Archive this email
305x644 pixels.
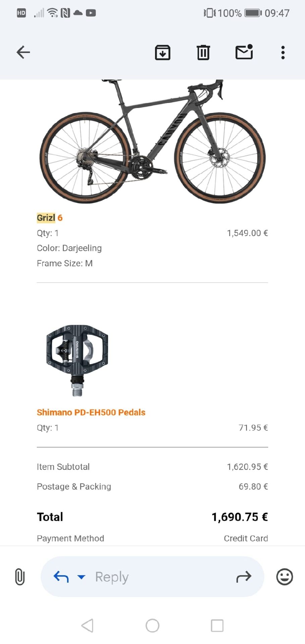click(162, 53)
